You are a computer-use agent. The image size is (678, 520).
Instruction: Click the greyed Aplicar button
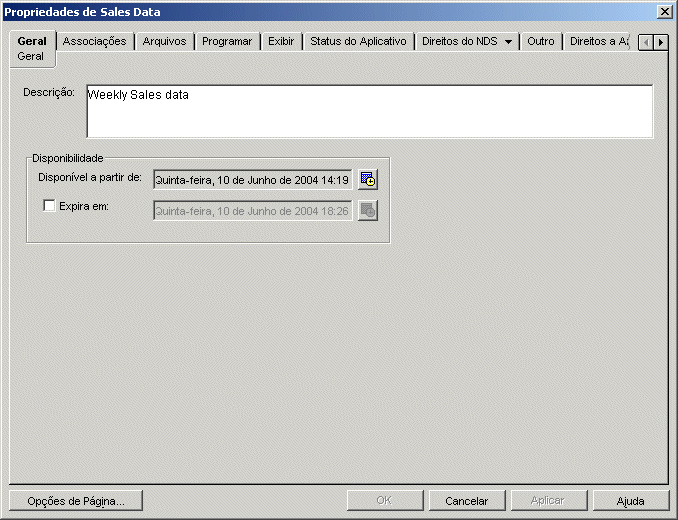coord(549,501)
